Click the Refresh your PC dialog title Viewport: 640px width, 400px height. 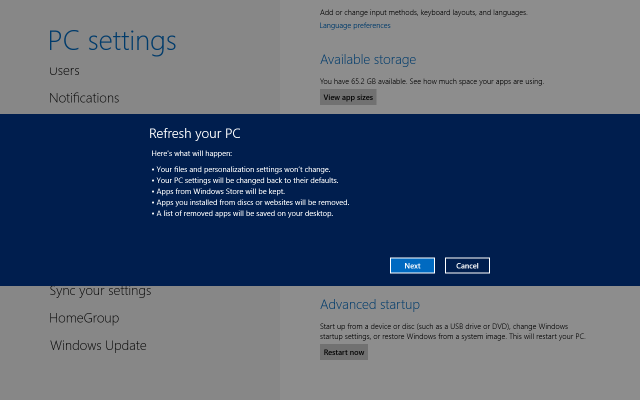[x=195, y=133]
